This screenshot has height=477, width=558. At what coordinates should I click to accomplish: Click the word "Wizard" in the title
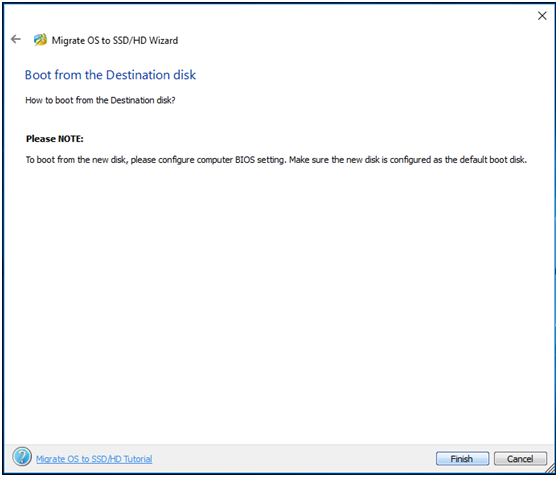point(163,41)
